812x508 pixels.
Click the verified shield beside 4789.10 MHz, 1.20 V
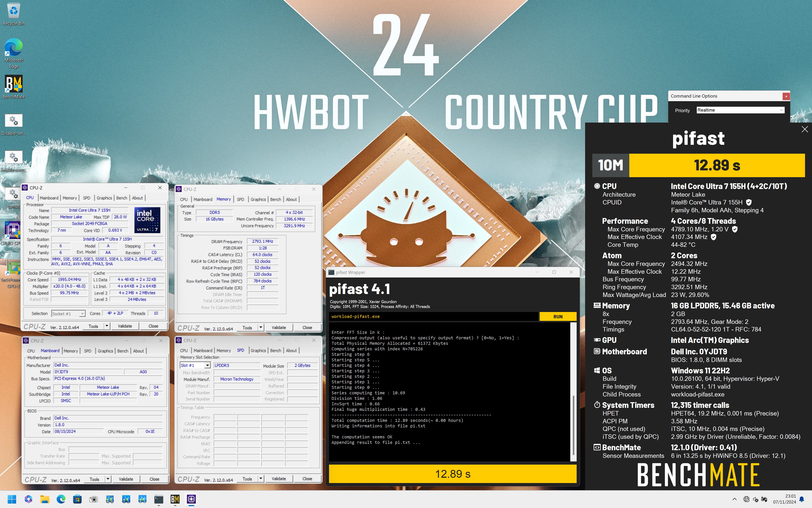point(734,229)
